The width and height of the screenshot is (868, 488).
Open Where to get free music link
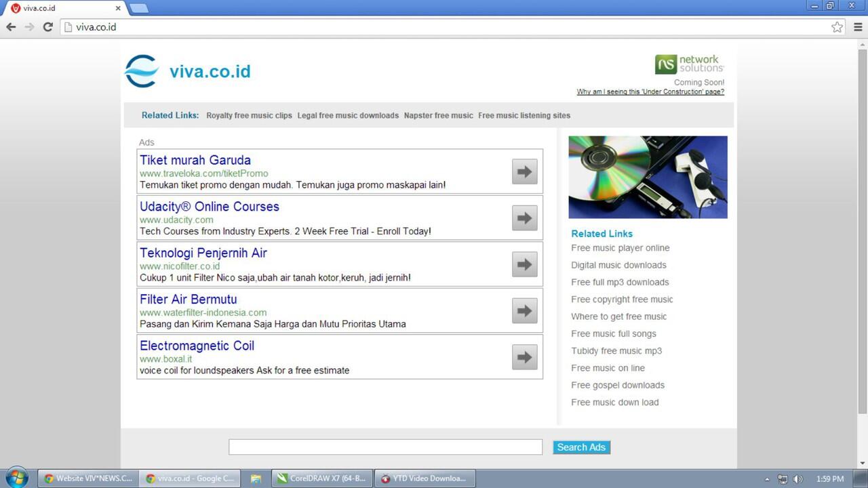pyautogui.click(x=618, y=317)
